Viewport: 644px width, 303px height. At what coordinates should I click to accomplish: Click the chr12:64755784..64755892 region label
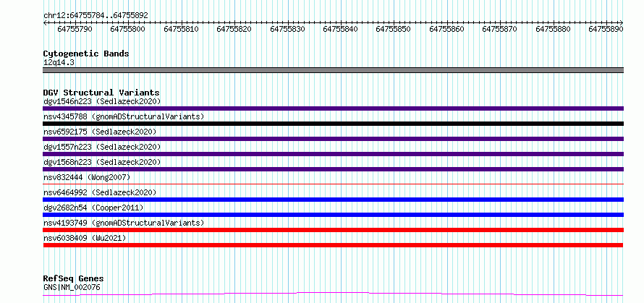click(x=96, y=15)
